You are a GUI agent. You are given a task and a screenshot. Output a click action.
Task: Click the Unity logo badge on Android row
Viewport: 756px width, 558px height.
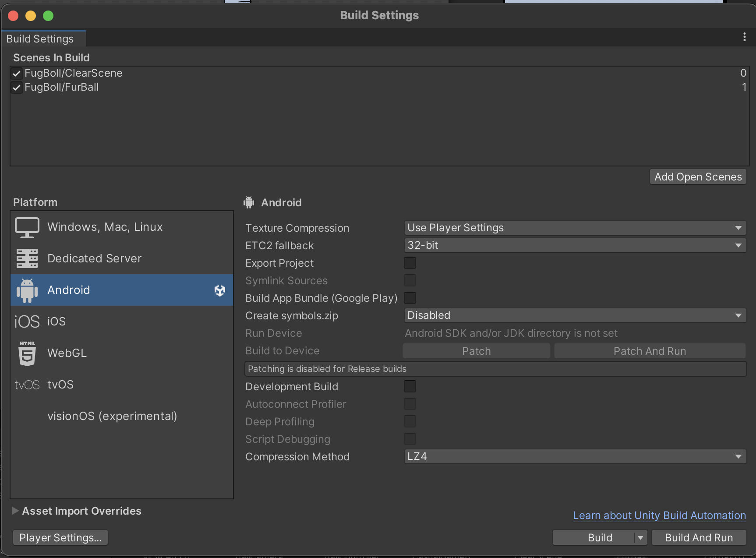click(x=220, y=290)
